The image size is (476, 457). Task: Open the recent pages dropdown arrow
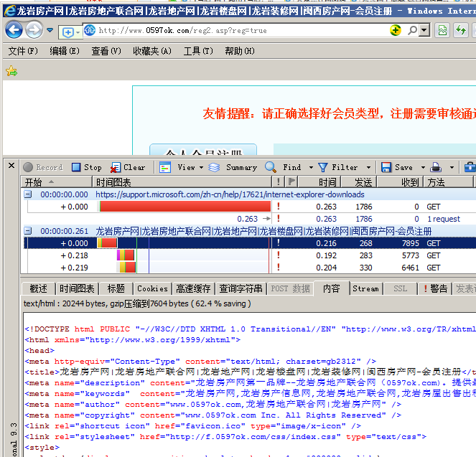click(50, 30)
